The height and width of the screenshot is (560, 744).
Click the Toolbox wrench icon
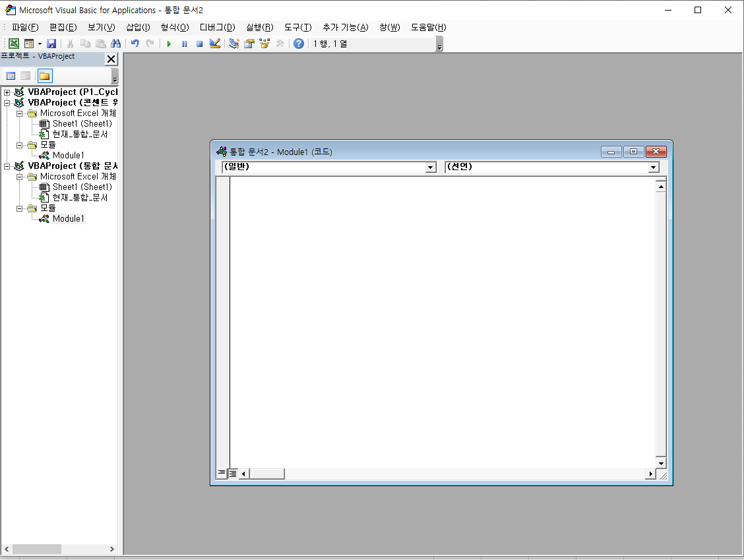280,44
